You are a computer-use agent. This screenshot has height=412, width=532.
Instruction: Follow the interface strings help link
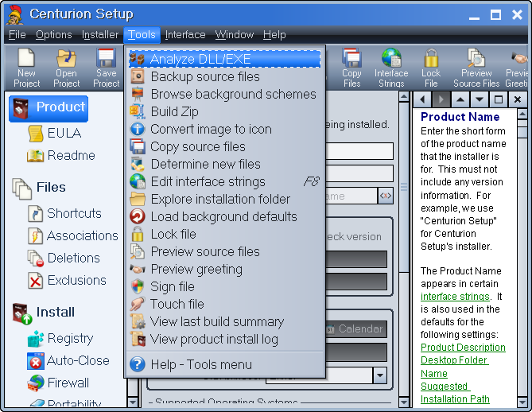pyautogui.click(x=455, y=297)
